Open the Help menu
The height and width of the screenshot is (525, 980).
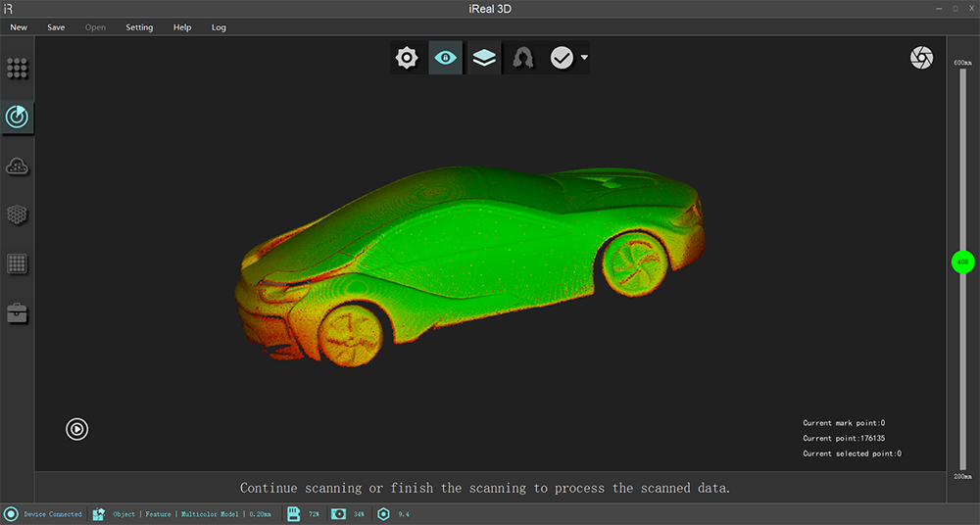(182, 27)
